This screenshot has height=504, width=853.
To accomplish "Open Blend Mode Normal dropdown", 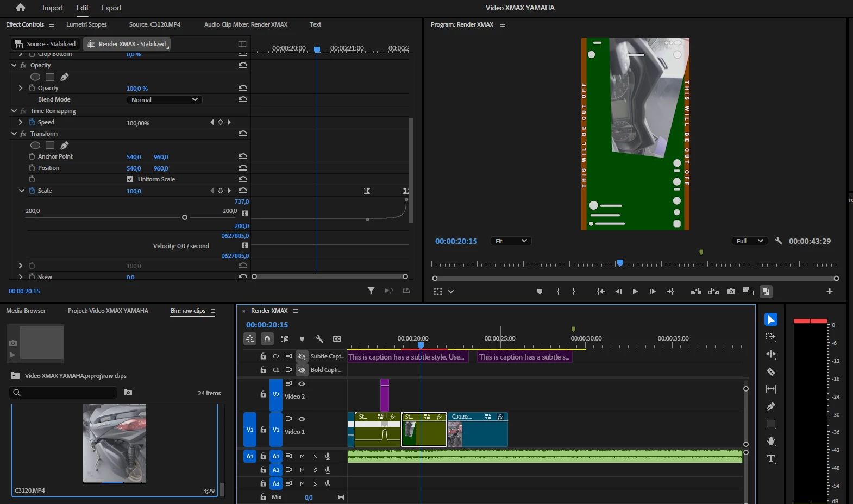I will [165, 99].
